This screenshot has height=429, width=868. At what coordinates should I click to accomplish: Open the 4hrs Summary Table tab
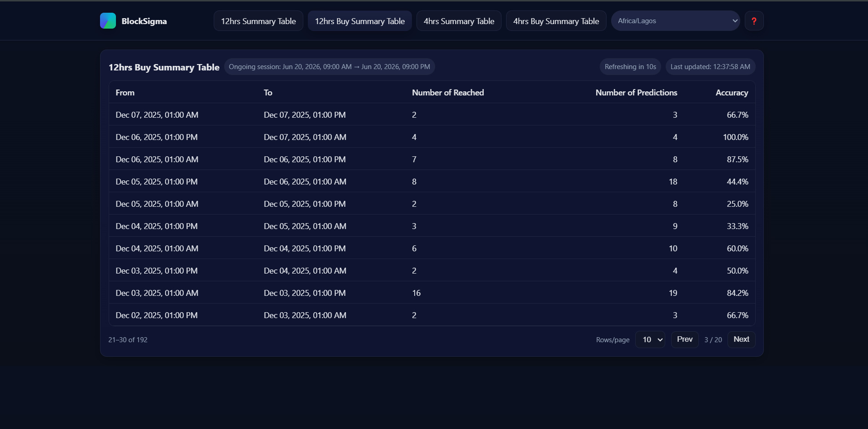point(459,21)
